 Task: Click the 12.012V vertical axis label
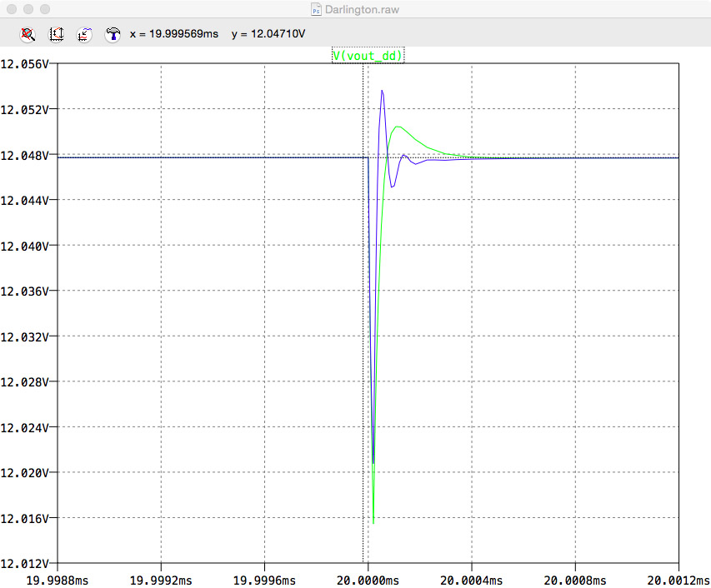pyautogui.click(x=24, y=564)
